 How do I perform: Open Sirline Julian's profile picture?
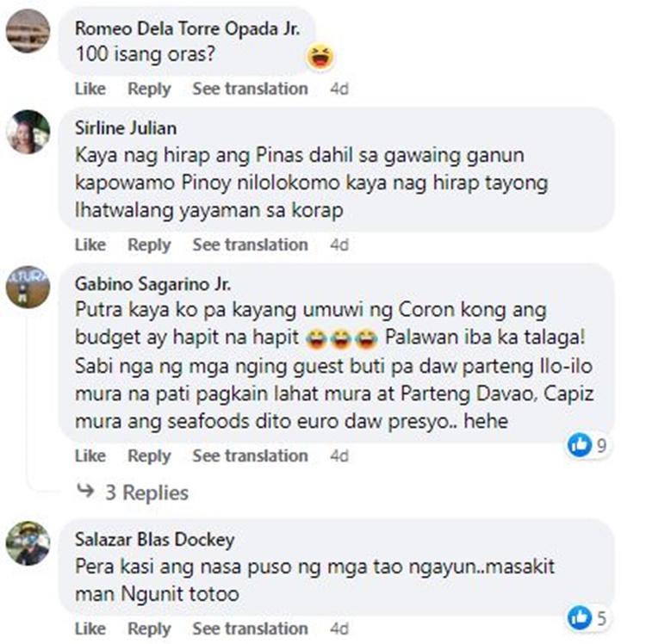click(x=28, y=132)
